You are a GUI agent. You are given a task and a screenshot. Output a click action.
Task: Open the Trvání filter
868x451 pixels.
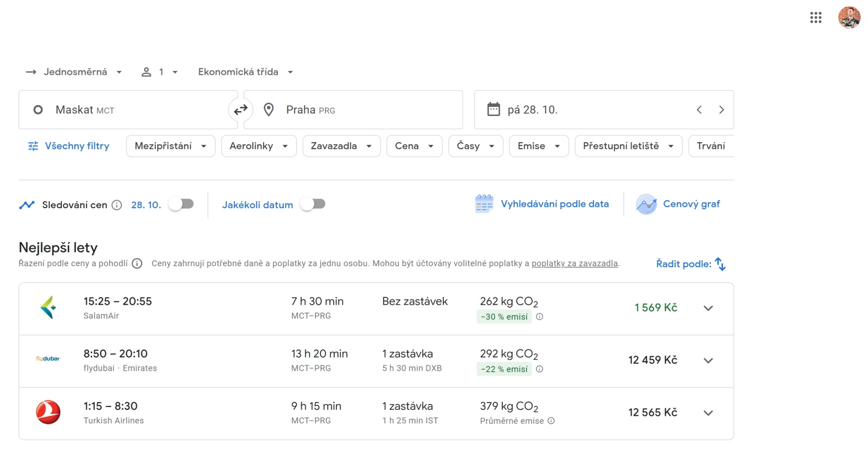pos(711,146)
